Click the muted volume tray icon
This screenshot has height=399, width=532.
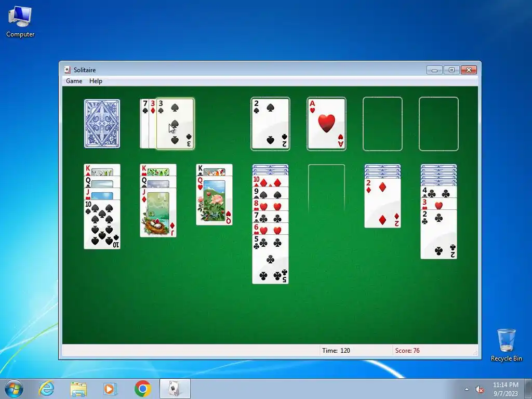coord(480,390)
